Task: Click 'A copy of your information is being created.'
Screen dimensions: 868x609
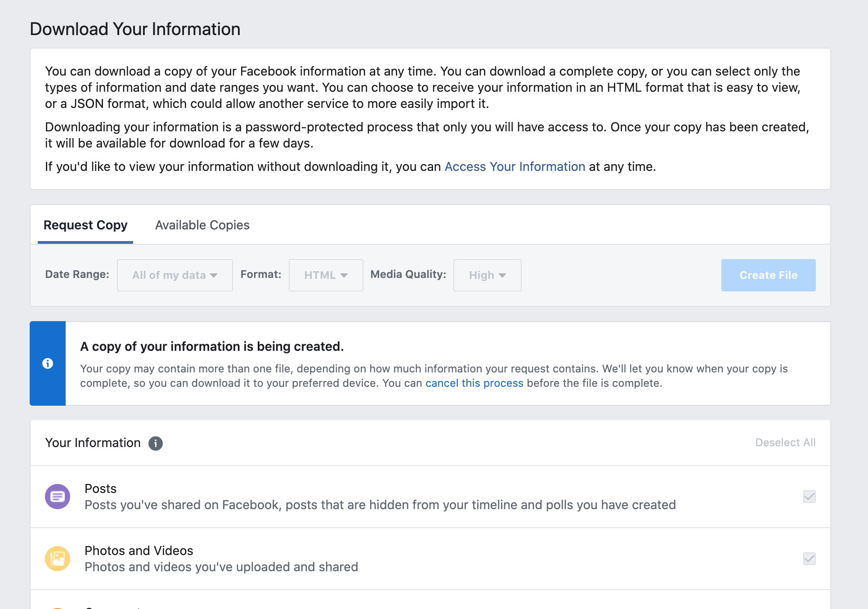Action: tap(212, 346)
